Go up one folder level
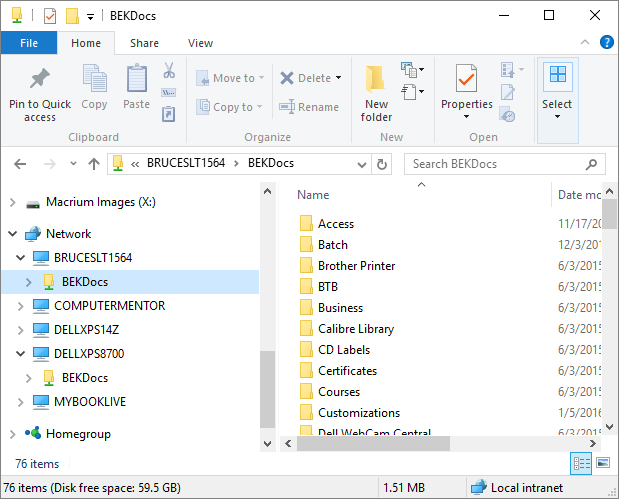 coord(94,164)
